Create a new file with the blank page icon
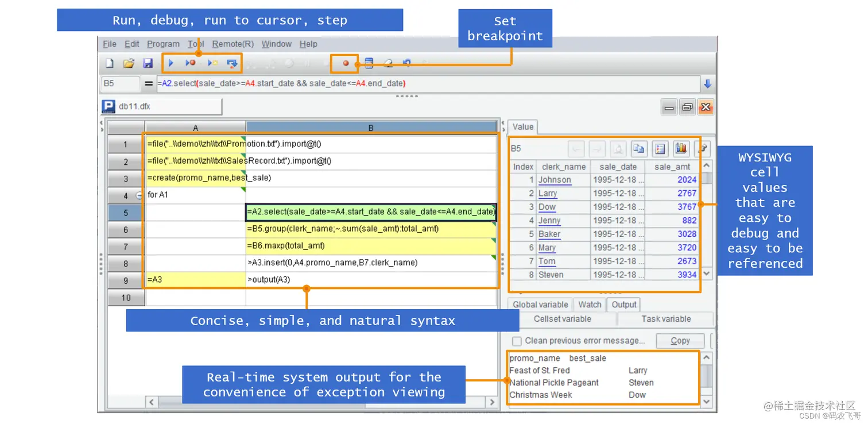 (110, 63)
